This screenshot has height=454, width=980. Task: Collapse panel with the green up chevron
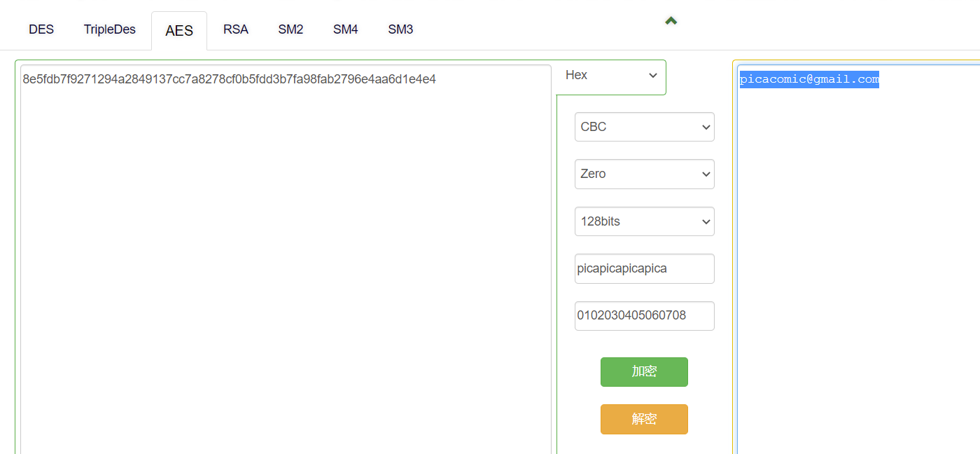coord(671,21)
